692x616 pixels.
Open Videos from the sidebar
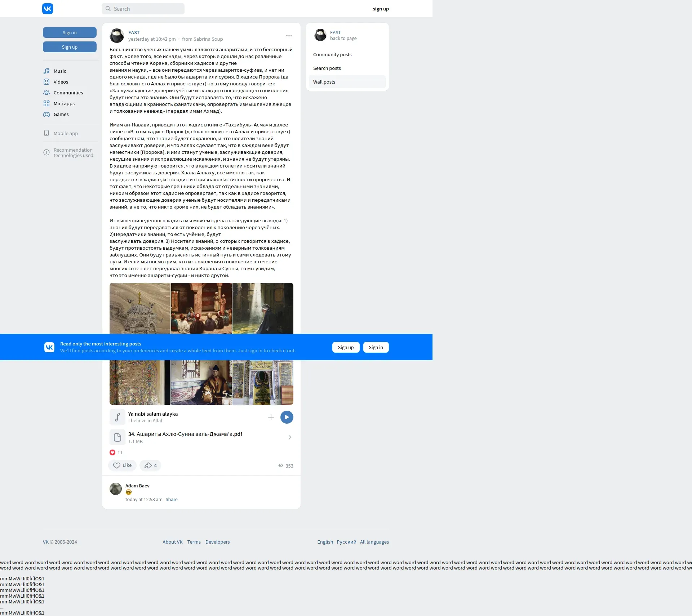(x=61, y=82)
